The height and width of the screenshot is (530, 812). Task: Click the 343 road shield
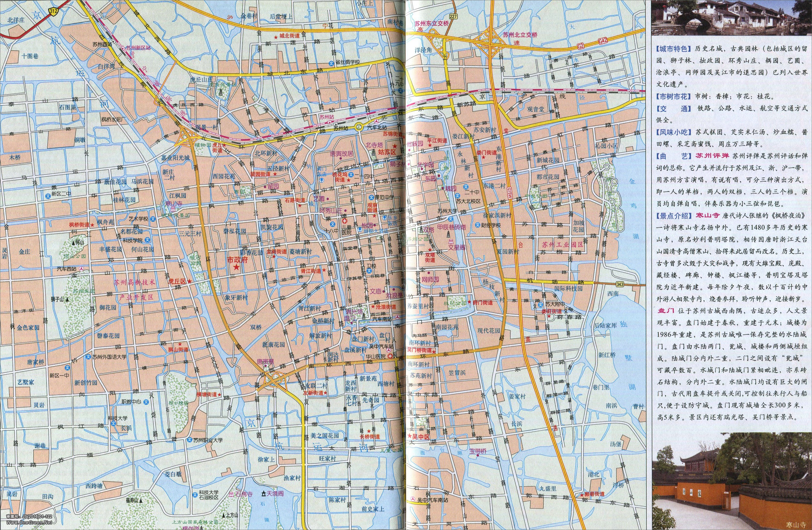(x=620, y=284)
